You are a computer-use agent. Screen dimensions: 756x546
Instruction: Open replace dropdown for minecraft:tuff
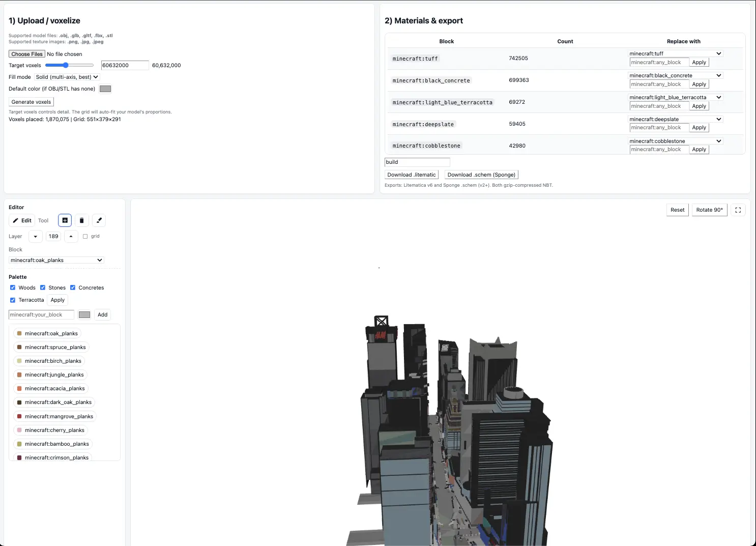tap(675, 53)
